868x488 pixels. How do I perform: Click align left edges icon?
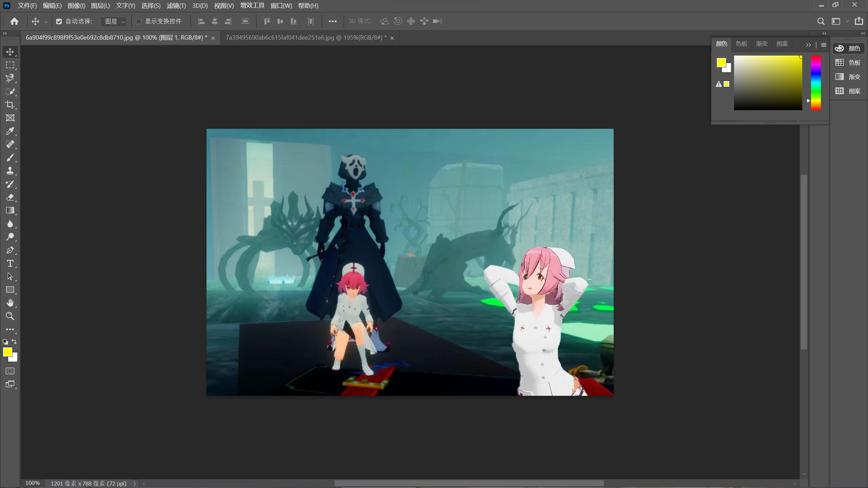[x=201, y=21]
